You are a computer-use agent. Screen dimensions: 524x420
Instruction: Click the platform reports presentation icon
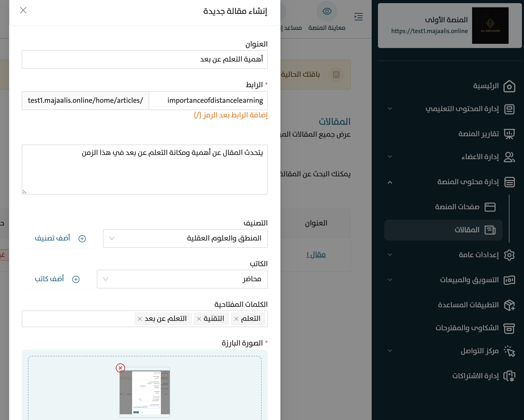[509, 134]
